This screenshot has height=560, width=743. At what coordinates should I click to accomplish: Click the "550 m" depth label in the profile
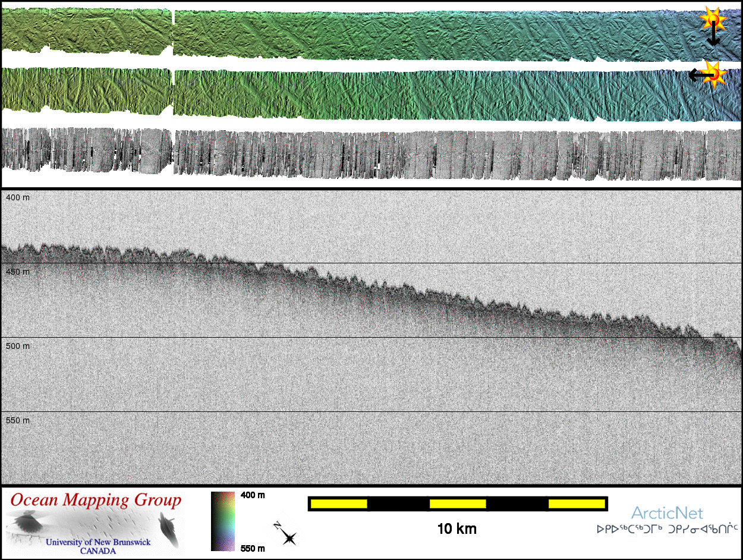17,420
